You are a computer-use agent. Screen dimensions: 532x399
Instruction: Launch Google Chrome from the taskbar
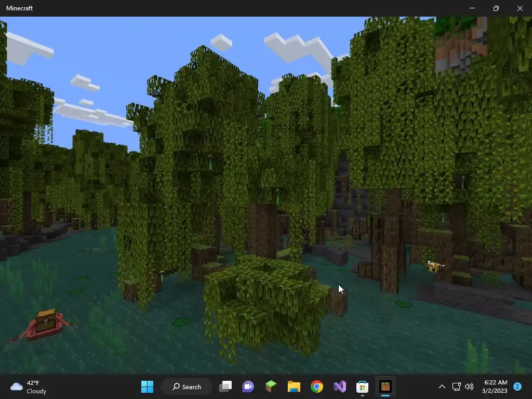click(316, 387)
